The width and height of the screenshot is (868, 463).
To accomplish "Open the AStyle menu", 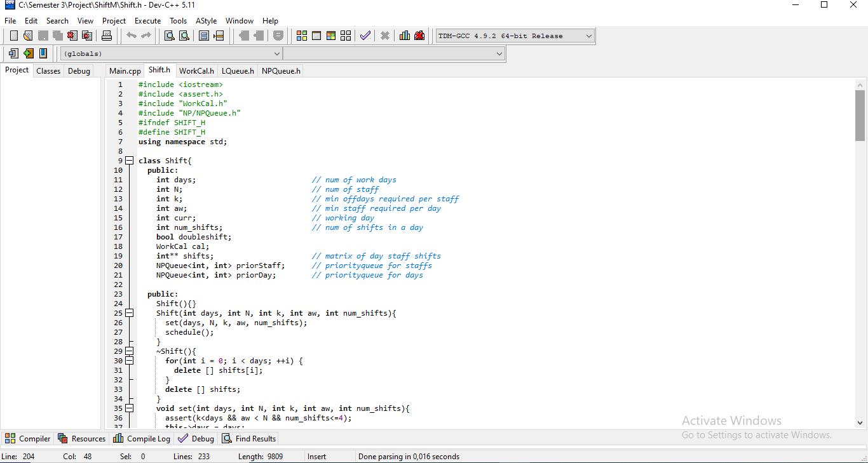I will (207, 21).
